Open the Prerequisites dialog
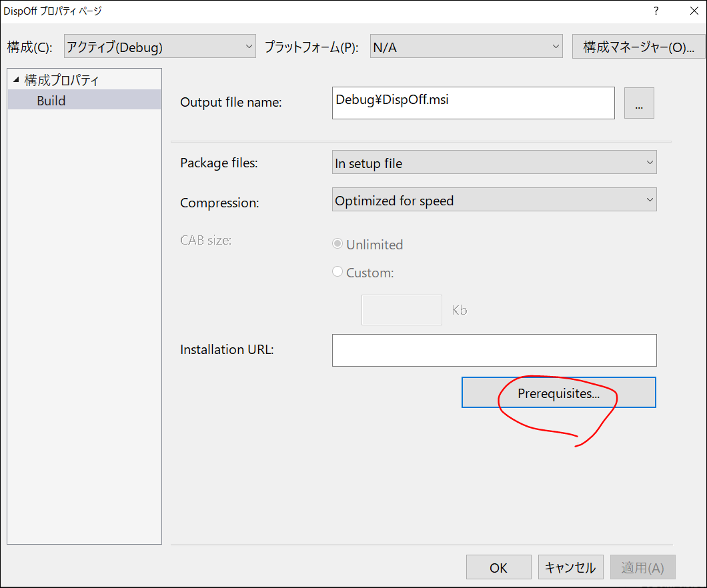The image size is (707, 588). pos(559,393)
